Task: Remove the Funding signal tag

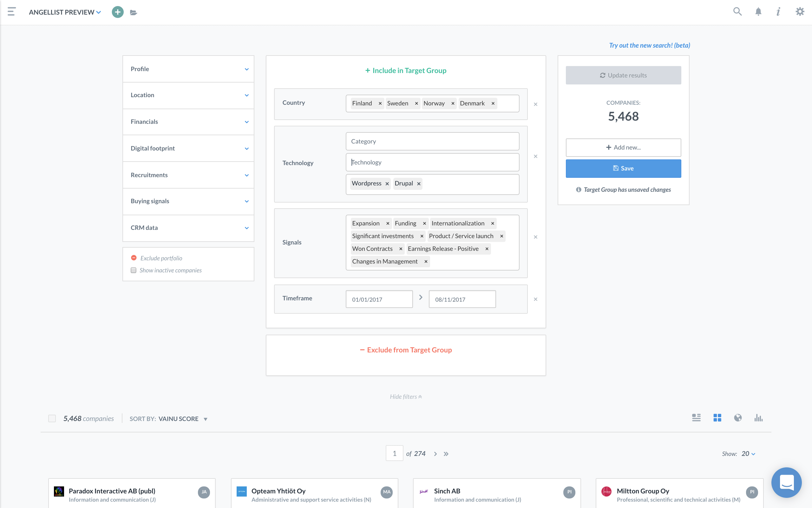Action: tap(424, 224)
